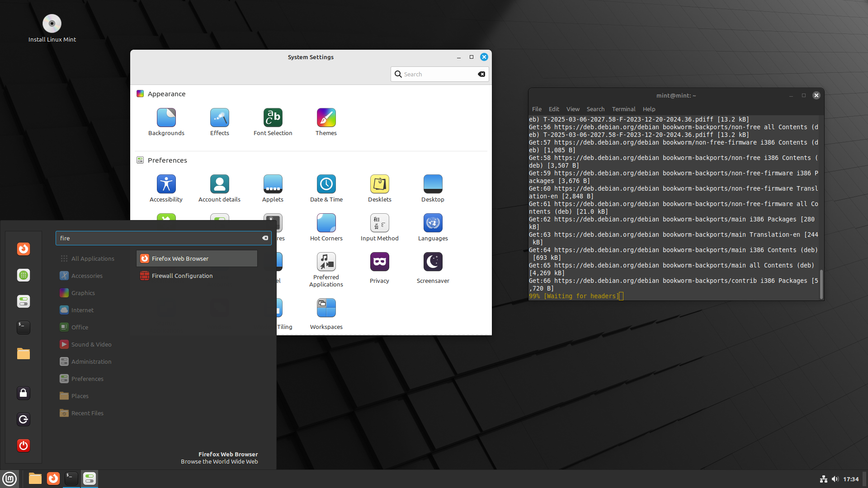Open Date & Time settings
The height and width of the screenshot is (488, 868).
pyautogui.click(x=326, y=185)
